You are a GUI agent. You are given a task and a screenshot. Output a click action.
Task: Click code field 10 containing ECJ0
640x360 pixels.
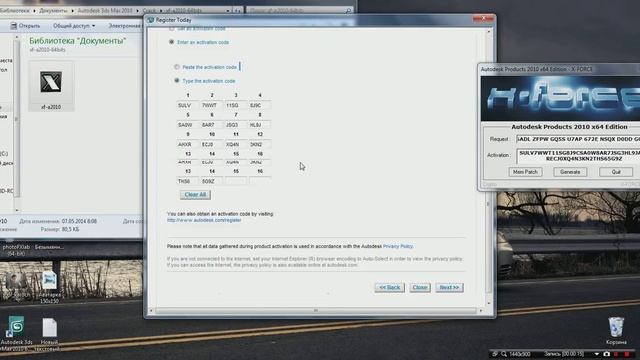tap(212, 144)
